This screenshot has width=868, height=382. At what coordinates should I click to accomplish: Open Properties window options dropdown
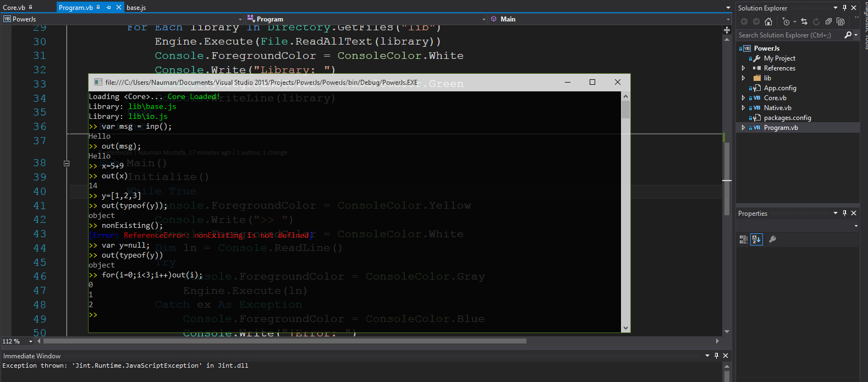pos(836,213)
